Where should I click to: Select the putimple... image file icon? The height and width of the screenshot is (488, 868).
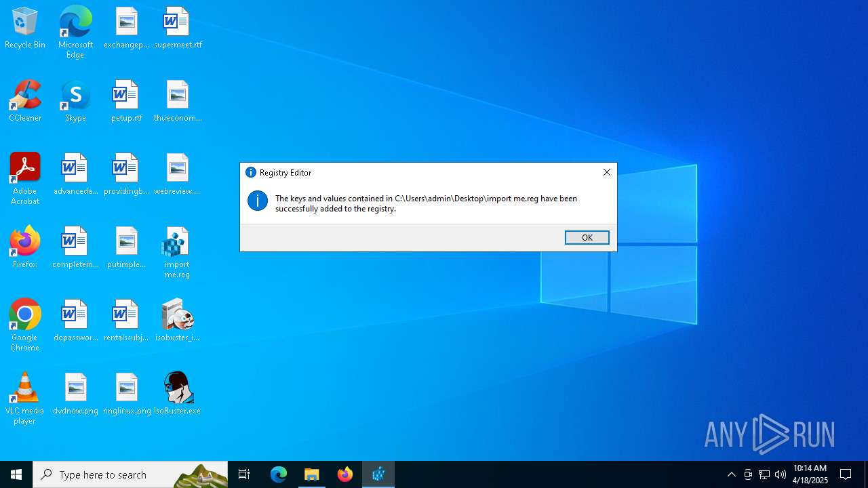pos(126,248)
